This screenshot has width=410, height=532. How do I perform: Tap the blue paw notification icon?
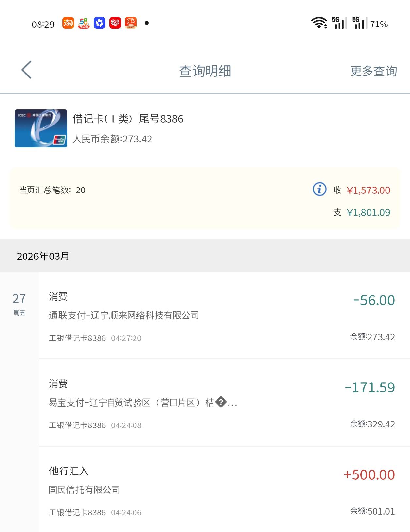(x=100, y=23)
